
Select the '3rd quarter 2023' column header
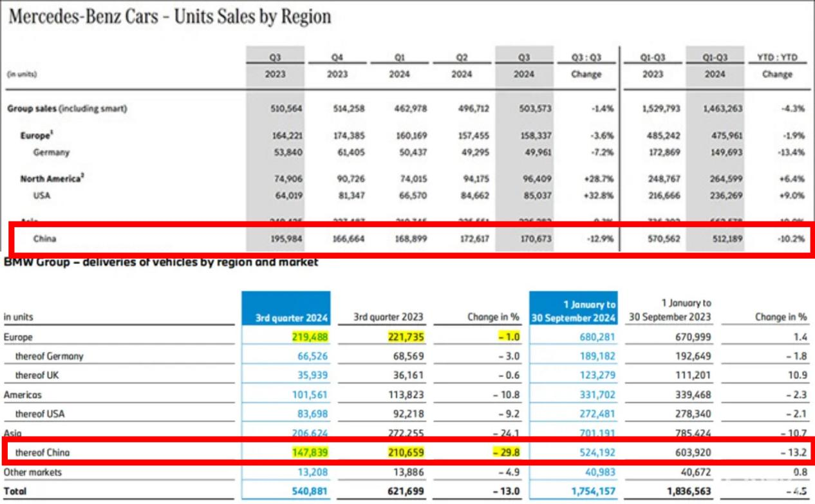click(389, 317)
